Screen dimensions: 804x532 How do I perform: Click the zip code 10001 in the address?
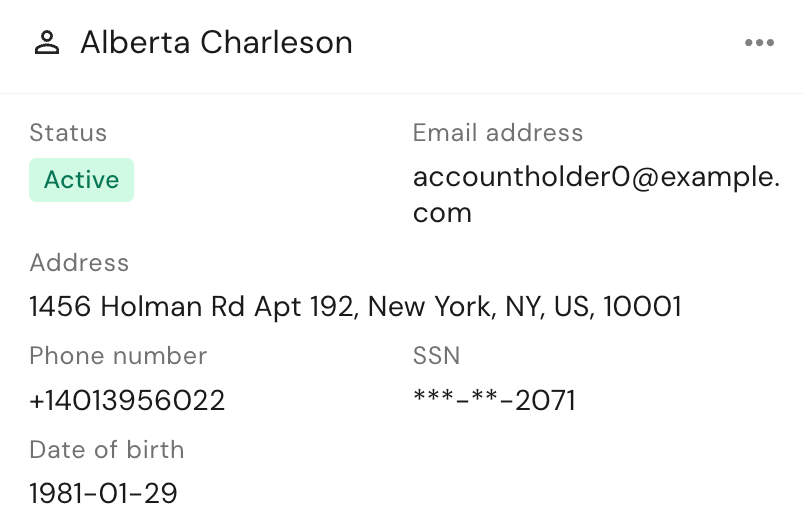click(x=642, y=306)
